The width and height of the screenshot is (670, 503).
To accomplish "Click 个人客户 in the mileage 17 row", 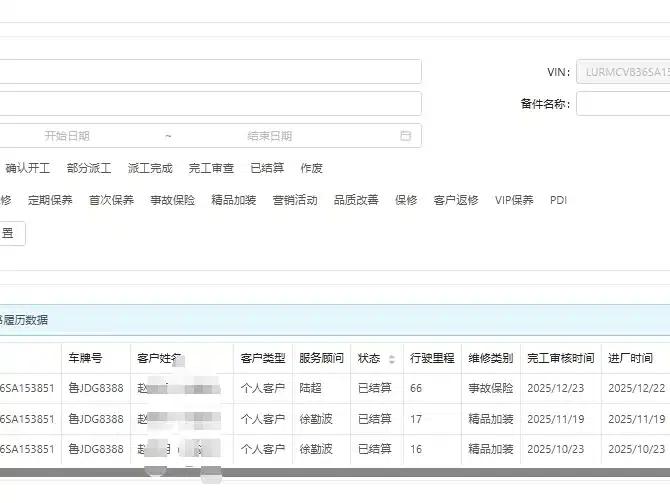I will 263,419.
